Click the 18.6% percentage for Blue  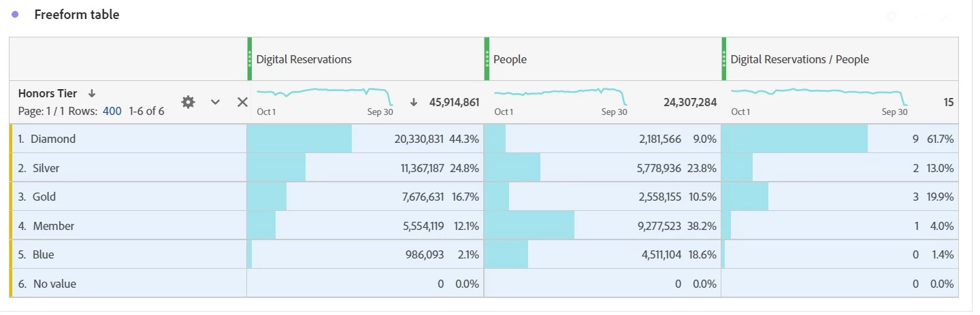702,254
